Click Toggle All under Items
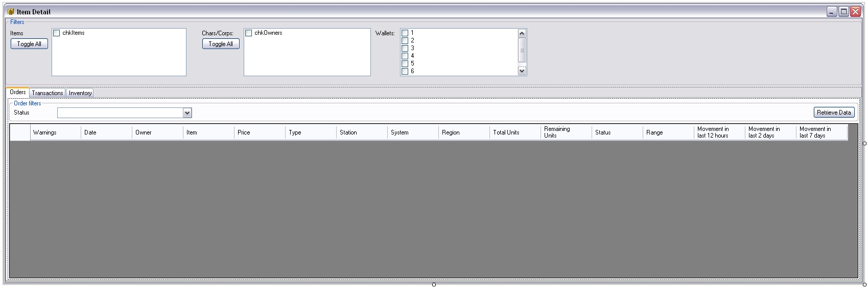This screenshot has width=868, height=290. pos(29,44)
